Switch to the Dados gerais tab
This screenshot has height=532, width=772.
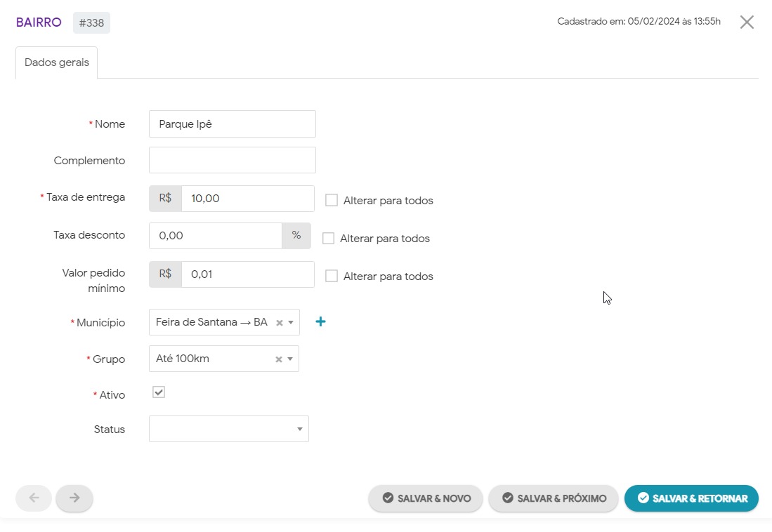[57, 62]
